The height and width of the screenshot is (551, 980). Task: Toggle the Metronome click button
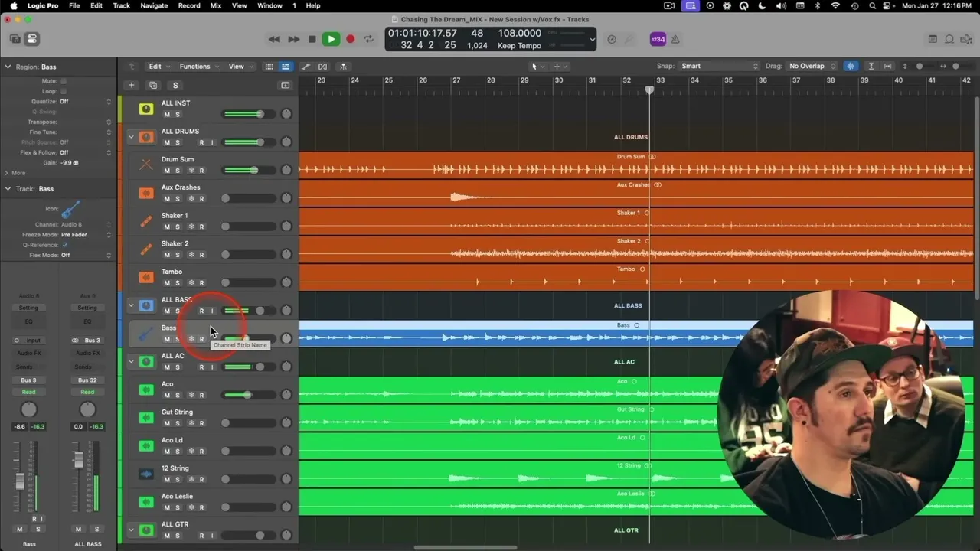[x=676, y=39]
